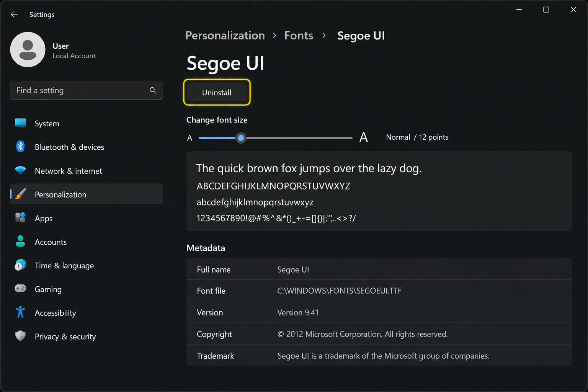The image size is (588, 392).
Task: Click the Privacy shield icon
Action: pos(20,336)
